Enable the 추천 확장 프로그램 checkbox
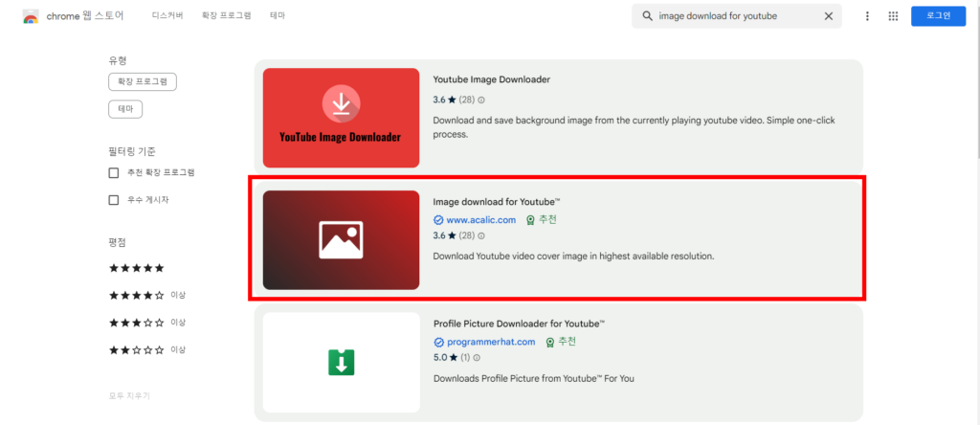 tap(114, 173)
